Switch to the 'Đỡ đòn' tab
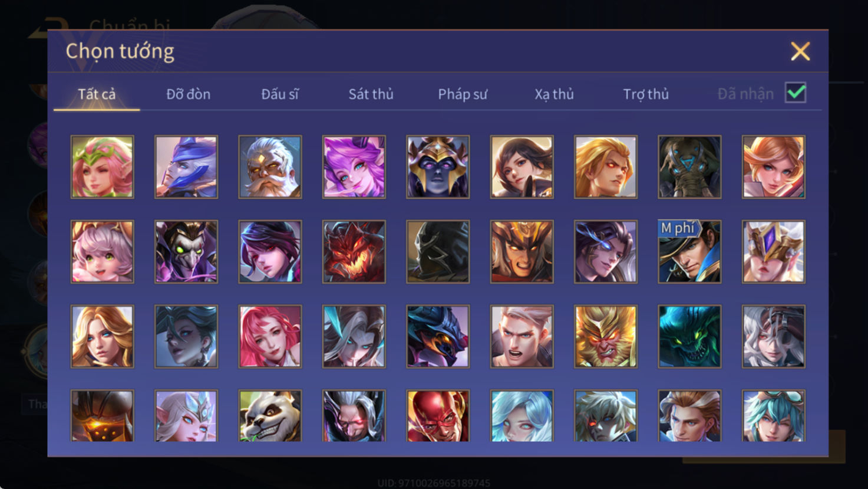The width and height of the screenshot is (868, 489). 188,94
